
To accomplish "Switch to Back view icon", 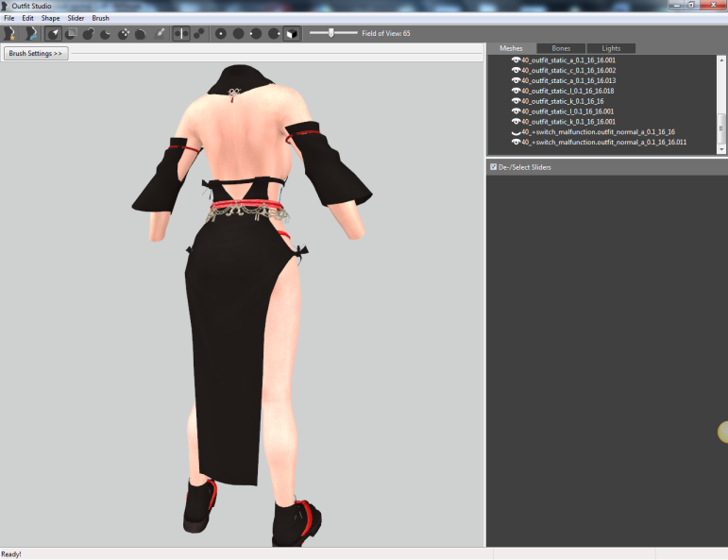I will pos(238,33).
